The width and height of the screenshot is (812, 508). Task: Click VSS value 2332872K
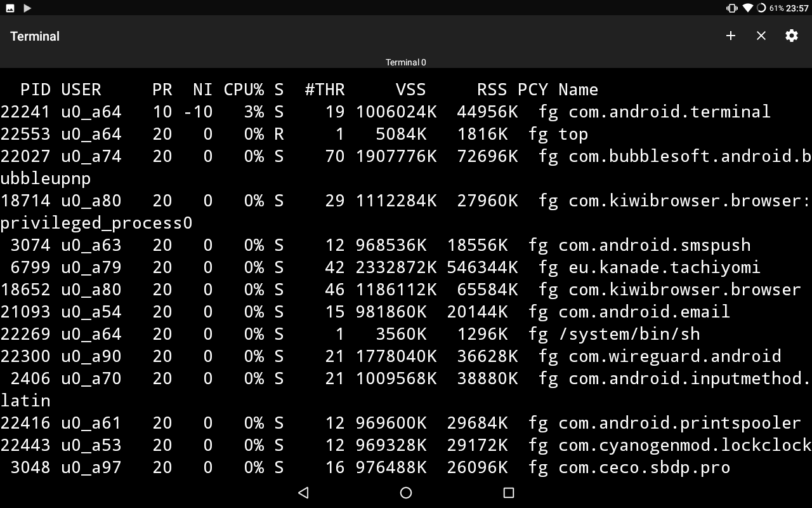coord(396,267)
